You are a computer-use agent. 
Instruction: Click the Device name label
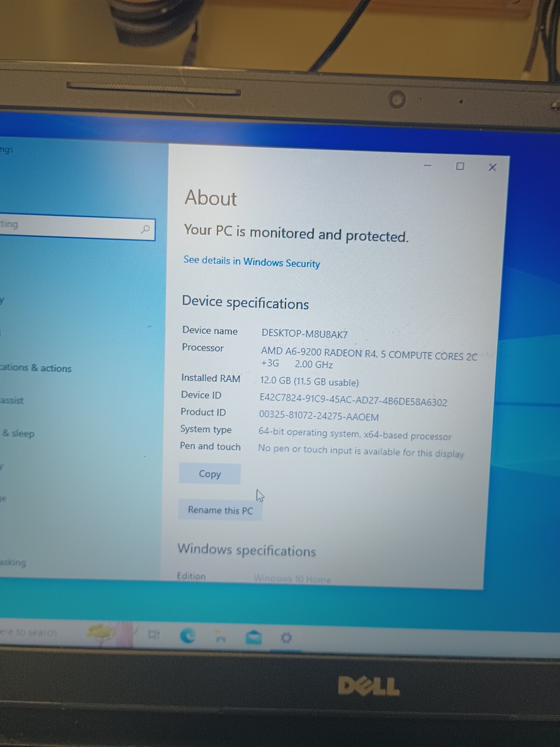210,331
